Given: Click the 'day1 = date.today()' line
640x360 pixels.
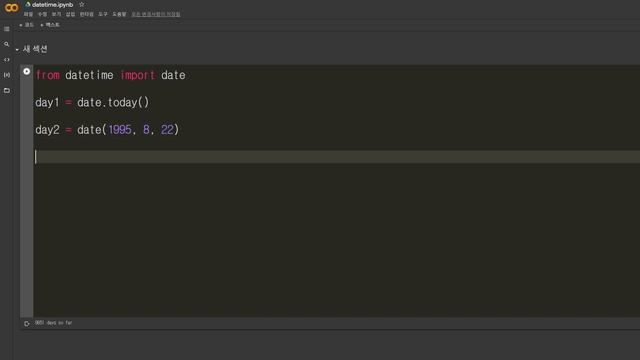Looking at the screenshot, I should pyautogui.click(x=92, y=102).
